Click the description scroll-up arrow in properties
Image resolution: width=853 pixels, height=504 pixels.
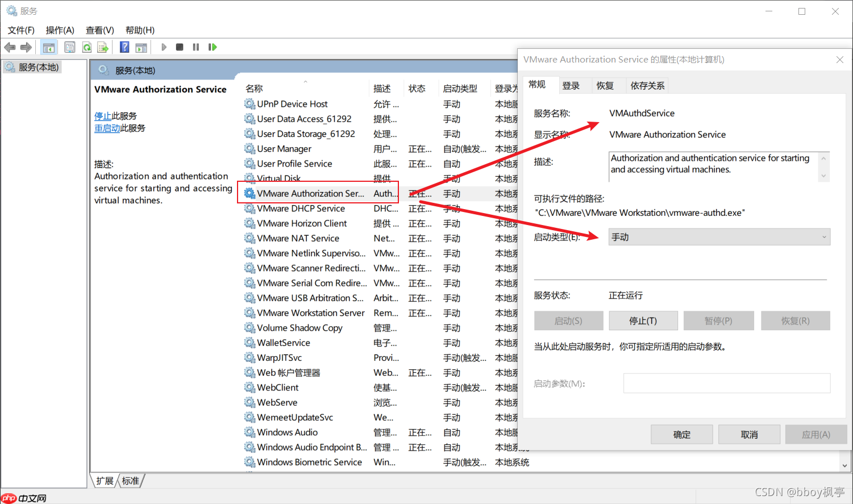823,157
